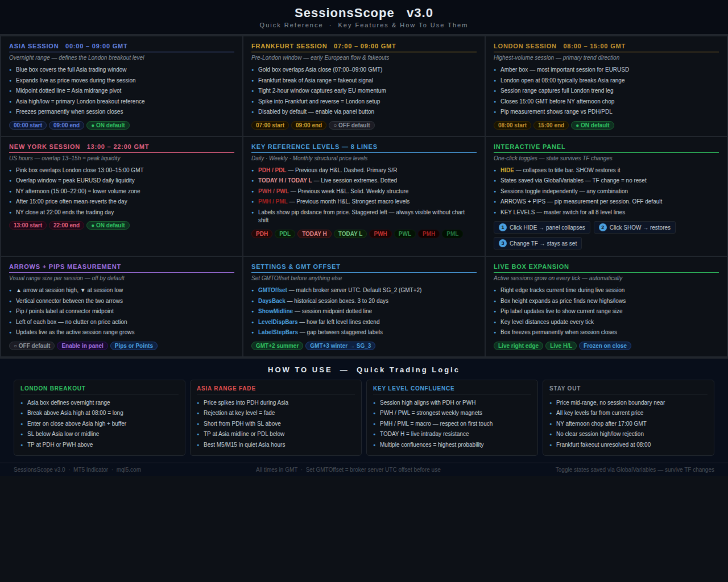Toggle the Frankfurt 'OFF default' pill
Image resolution: width=728 pixels, height=582 pixels.
[x=351, y=125]
